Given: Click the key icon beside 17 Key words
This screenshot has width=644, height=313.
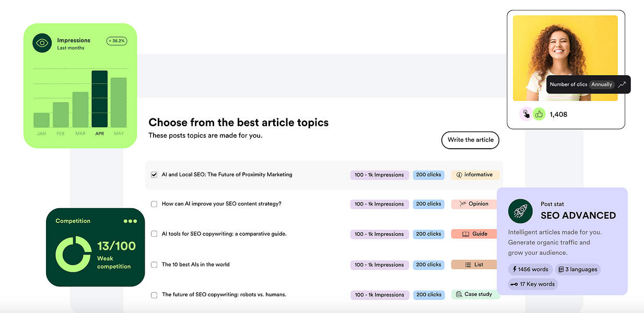Looking at the screenshot, I should point(515,284).
